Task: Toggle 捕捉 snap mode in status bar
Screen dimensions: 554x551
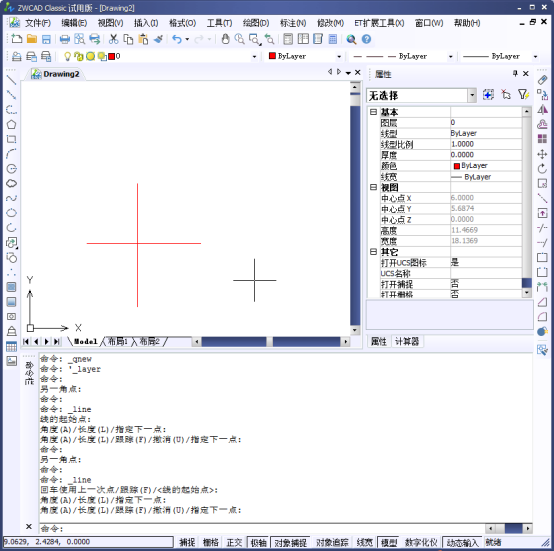Action: click(187, 542)
